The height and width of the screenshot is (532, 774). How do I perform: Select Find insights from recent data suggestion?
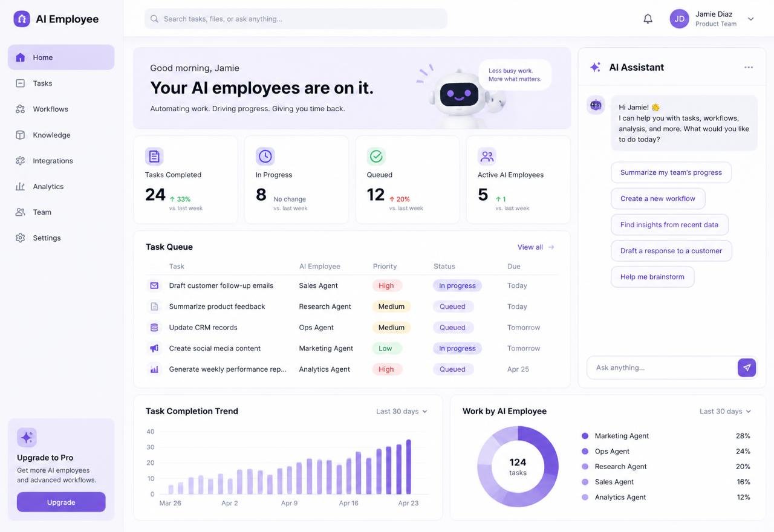[x=669, y=224]
